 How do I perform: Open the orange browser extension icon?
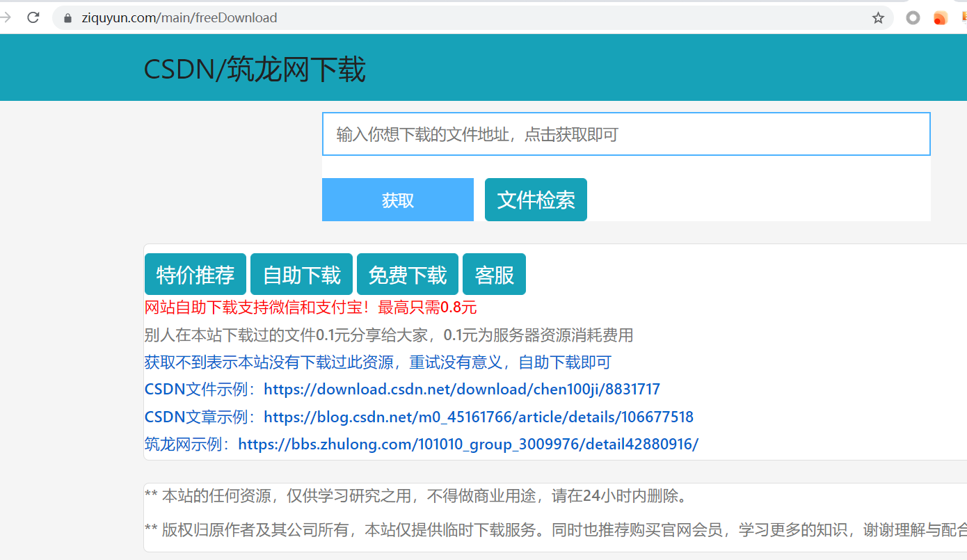click(940, 18)
